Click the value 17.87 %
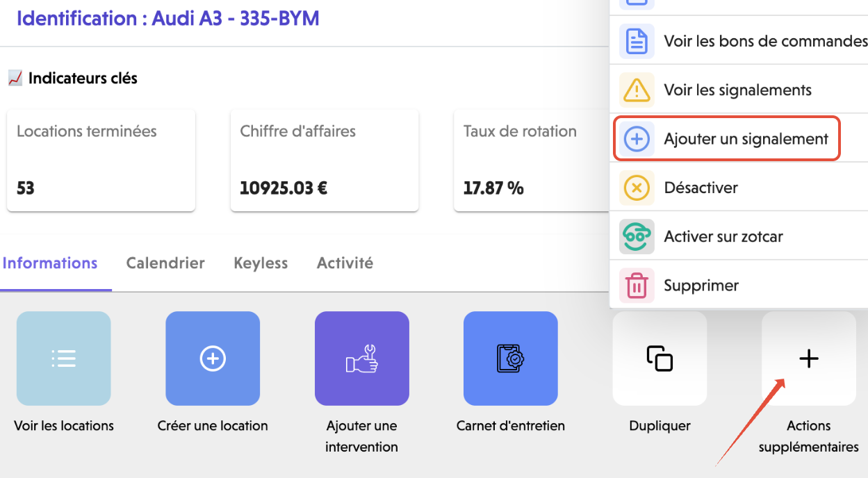 tap(493, 188)
